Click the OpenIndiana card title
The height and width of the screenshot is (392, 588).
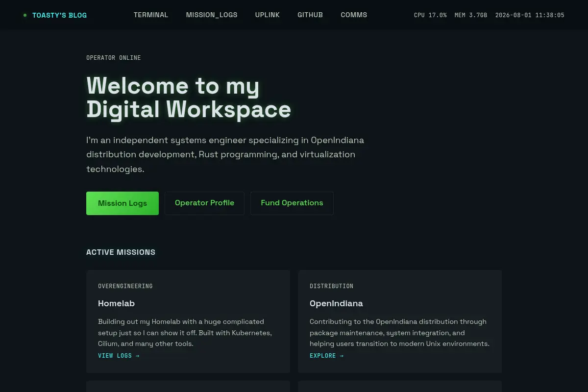coord(336,303)
